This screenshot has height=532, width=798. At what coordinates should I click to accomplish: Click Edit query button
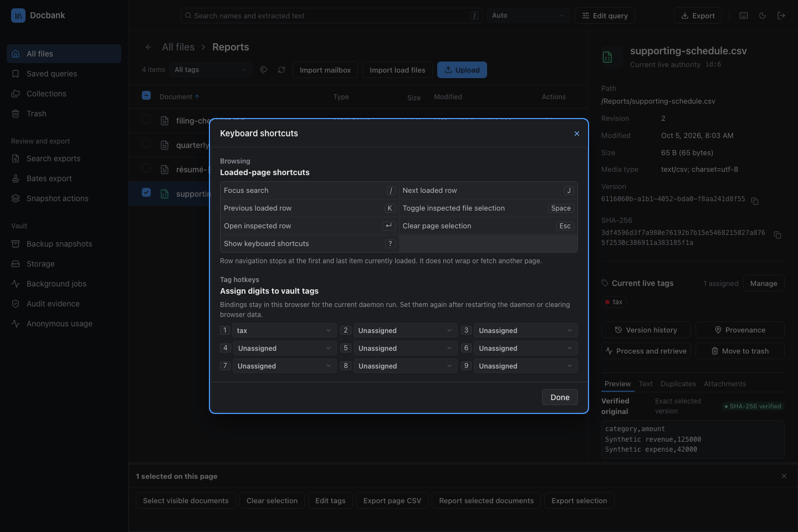pos(605,16)
